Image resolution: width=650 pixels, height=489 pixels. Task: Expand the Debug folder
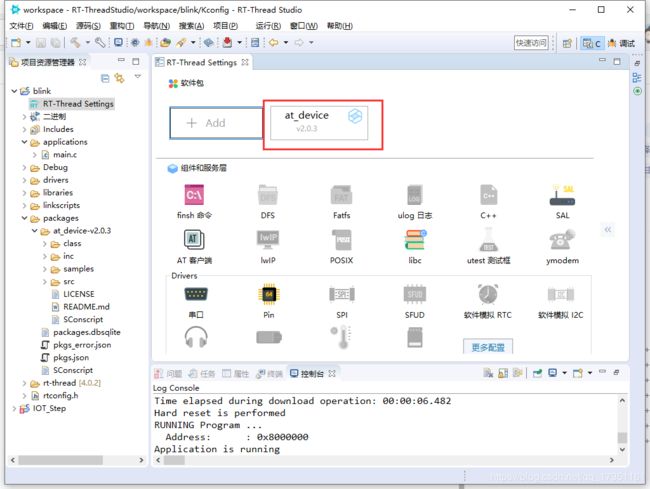click(24, 168)
